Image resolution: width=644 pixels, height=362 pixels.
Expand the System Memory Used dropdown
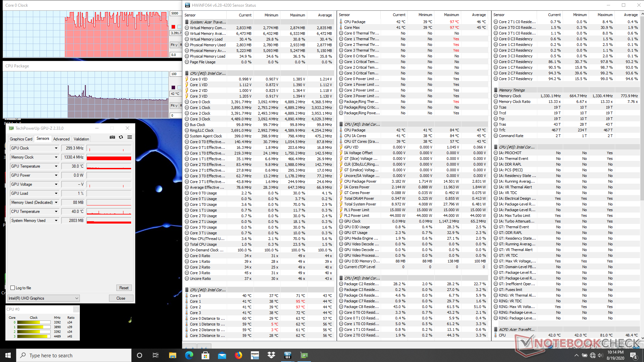[56, 221]
